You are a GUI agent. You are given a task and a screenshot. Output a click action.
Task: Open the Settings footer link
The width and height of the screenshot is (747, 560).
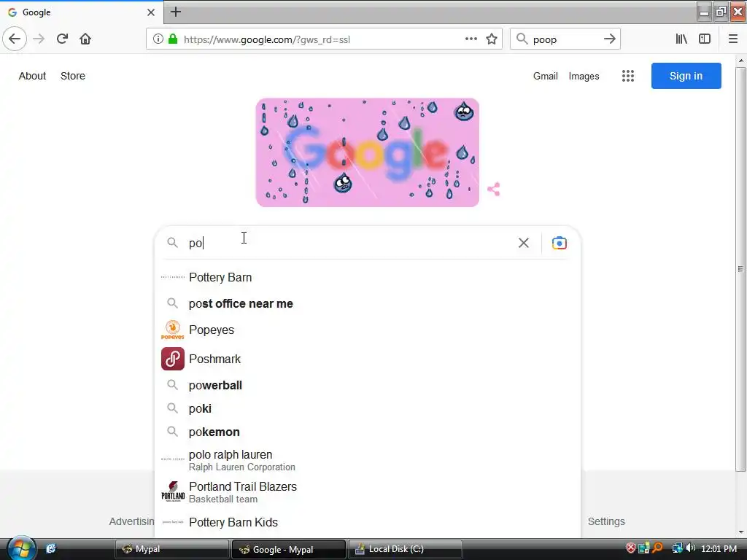(606, 521)
